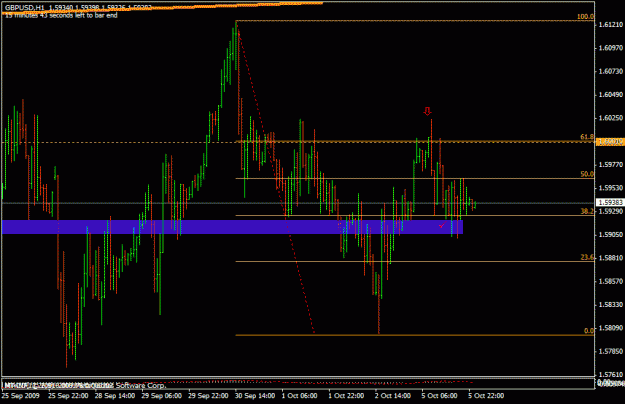Click the 25 Sep 22:00 time label
This screenshot has height=404, width=625.
[68, 396]
